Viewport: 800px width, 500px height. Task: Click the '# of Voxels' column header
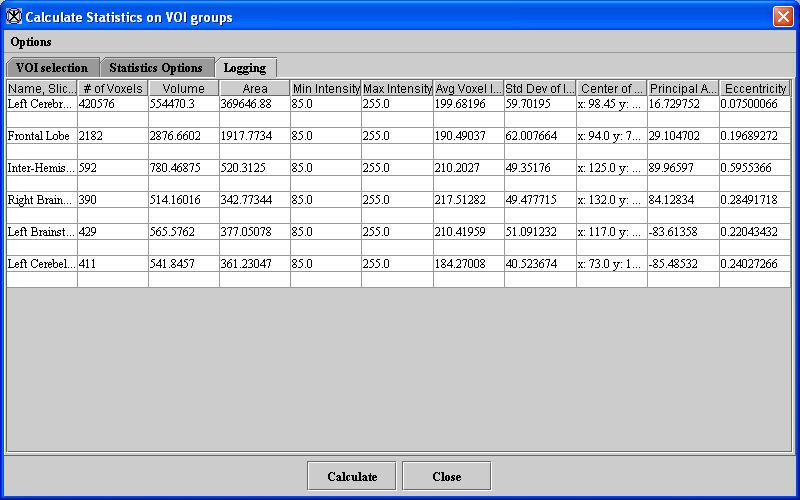tap(112, 89)
